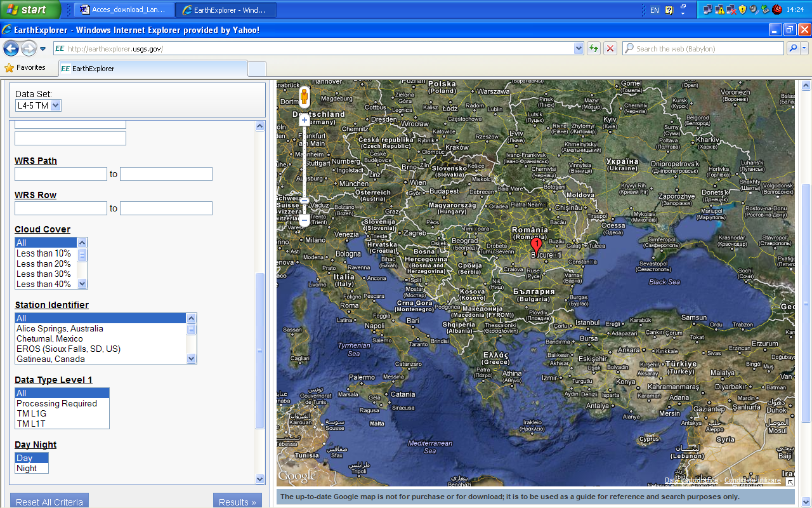Expand the address bar URL dropdown
Image resolution: width=812 pixels, height=508 pixels.
coord(579,48)
